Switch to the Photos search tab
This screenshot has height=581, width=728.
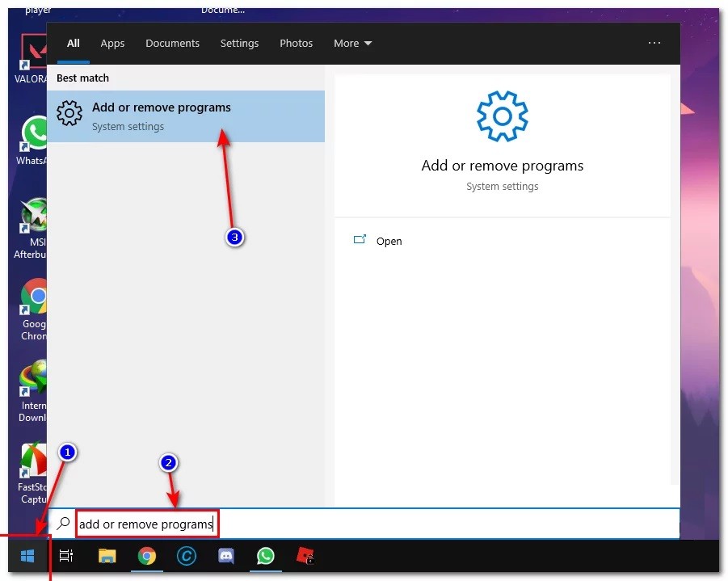click(296, 43)
